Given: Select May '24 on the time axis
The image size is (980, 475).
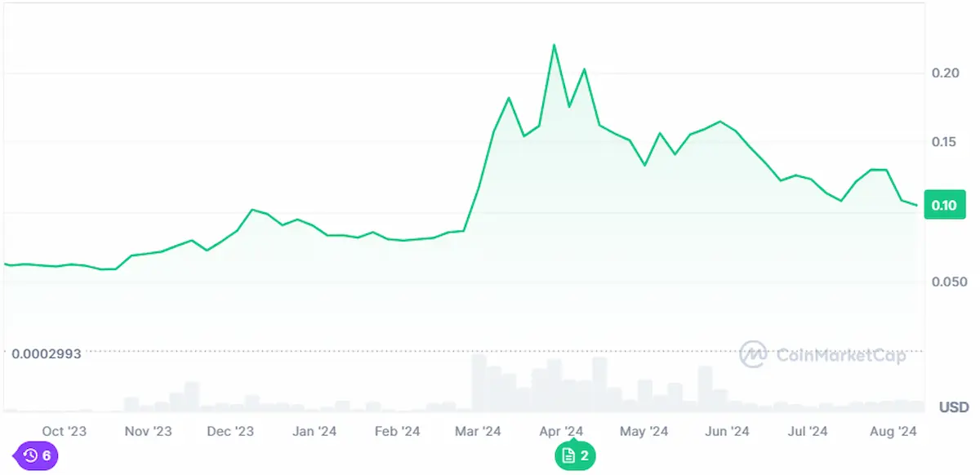Looking at the screenshot, I should pos(644,431).
